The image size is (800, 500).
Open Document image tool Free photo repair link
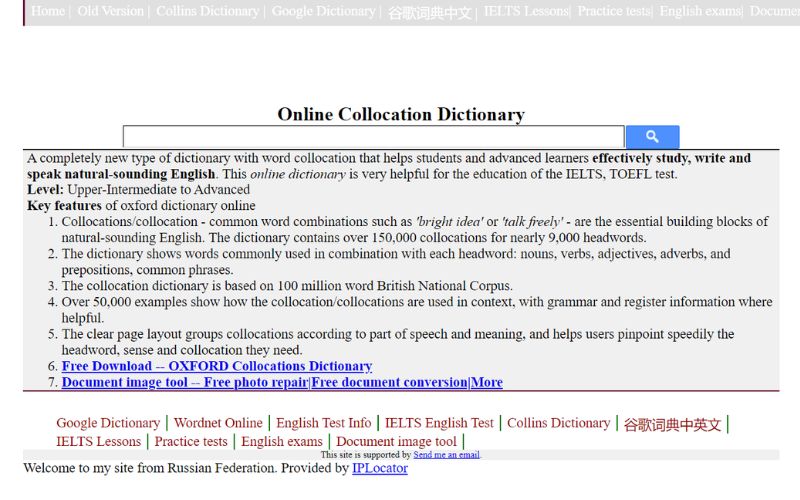(185, 382)
